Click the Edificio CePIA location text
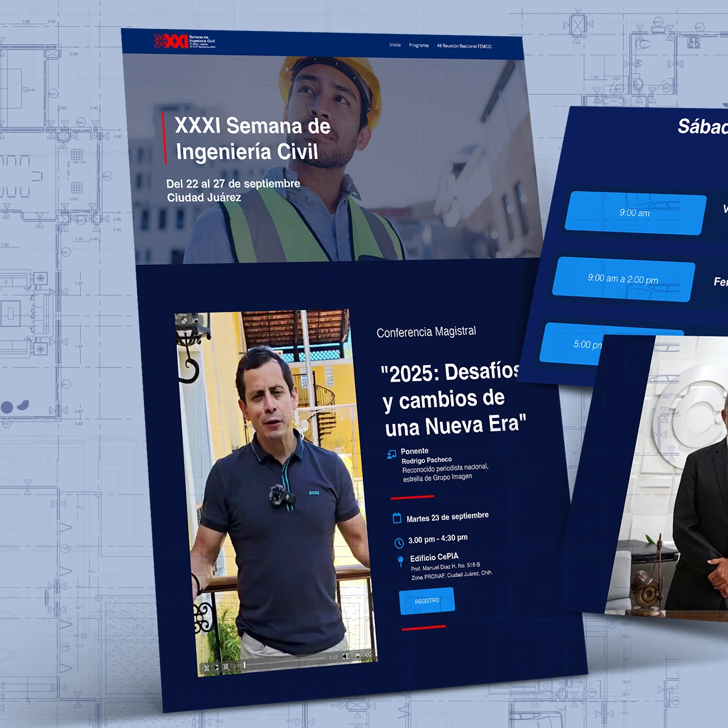728x728 pixels. tap(434, 558)
